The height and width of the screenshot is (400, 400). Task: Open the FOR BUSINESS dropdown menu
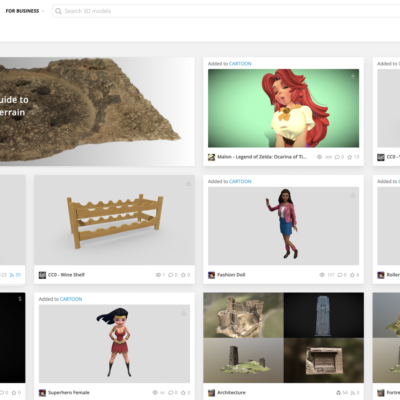point(24,11)
